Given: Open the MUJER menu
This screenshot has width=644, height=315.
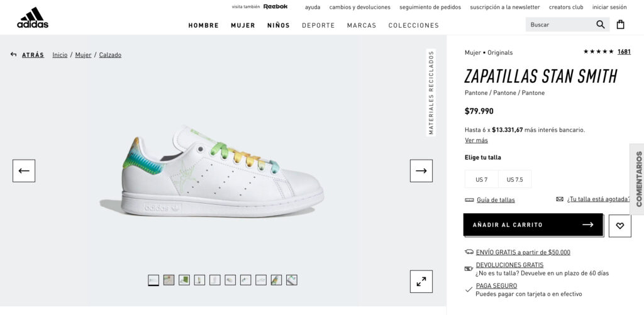Looking at the screenshot, I should [x=243, y=25].
